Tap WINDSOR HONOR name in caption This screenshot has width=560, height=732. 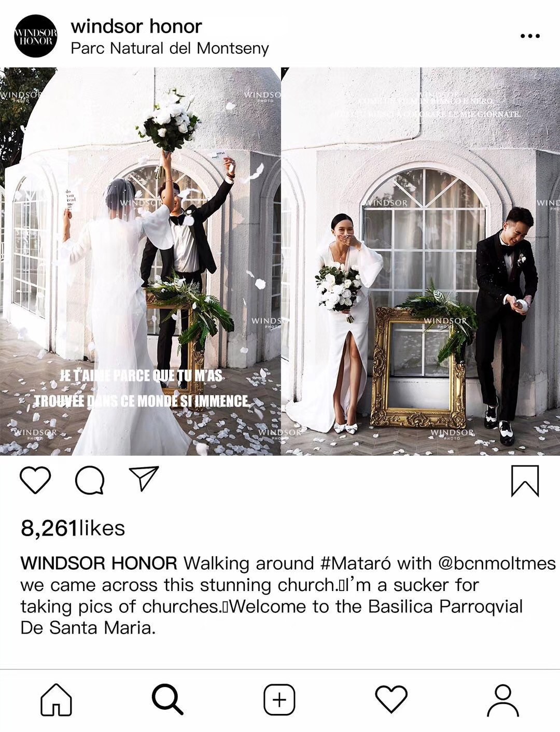99,563
